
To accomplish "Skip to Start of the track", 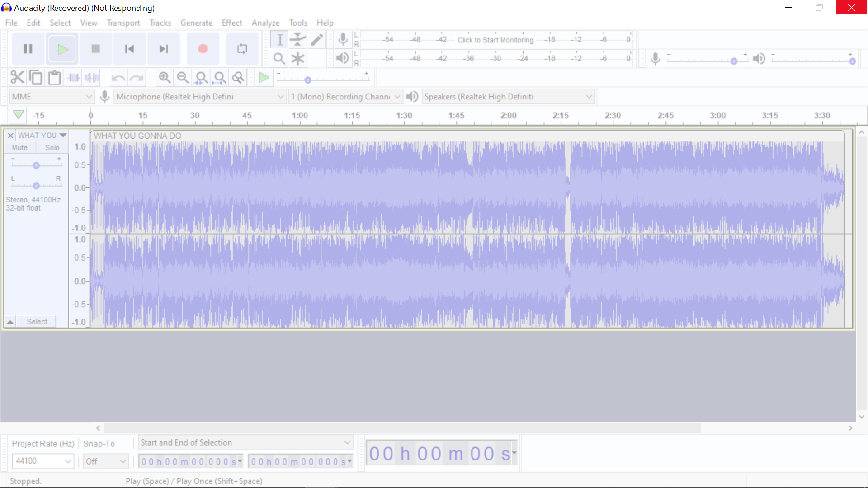I will click(129, 49).
